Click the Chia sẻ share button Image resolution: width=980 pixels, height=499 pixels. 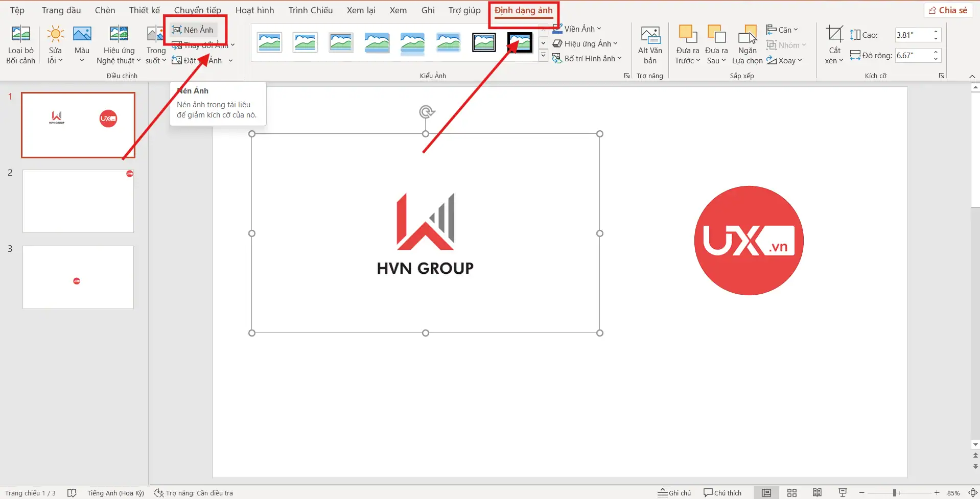[948, 10]
